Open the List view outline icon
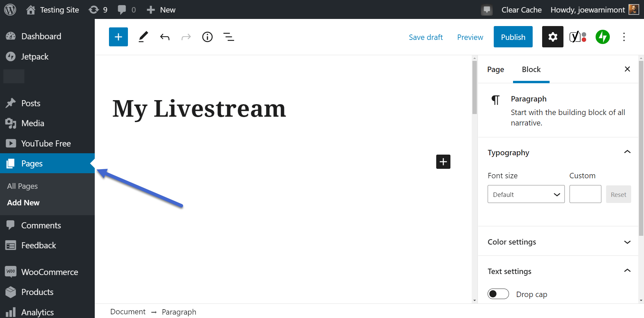Viewport: 644px width, 318px height. 229,37
